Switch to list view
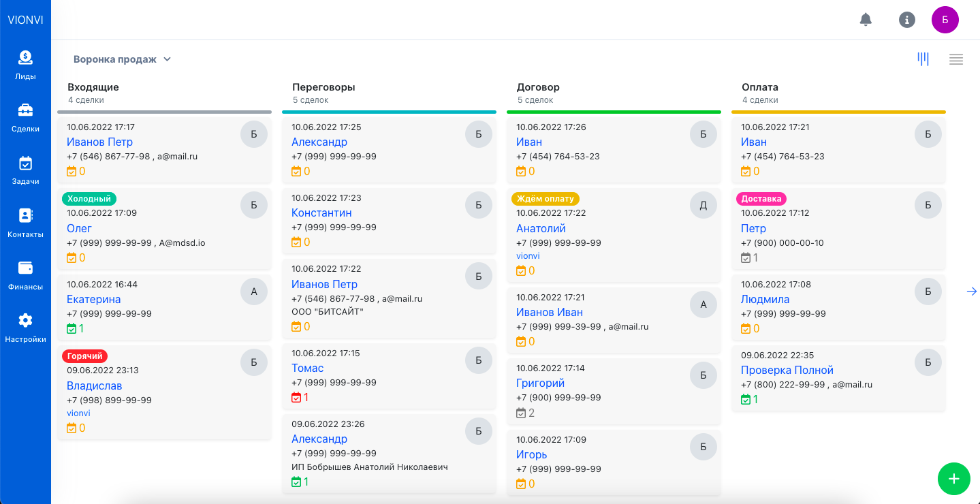The width and height of the screenshot is (980, 504). 956,59
